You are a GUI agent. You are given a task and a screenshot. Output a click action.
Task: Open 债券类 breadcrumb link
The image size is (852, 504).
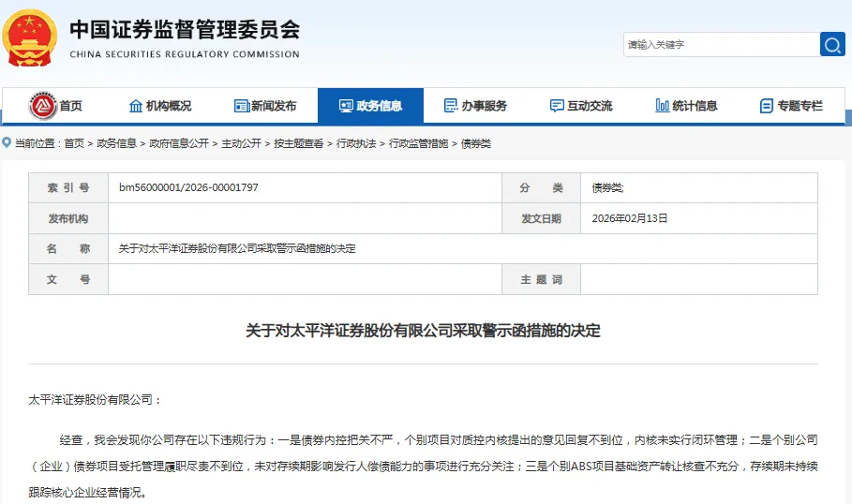point(476,143)
